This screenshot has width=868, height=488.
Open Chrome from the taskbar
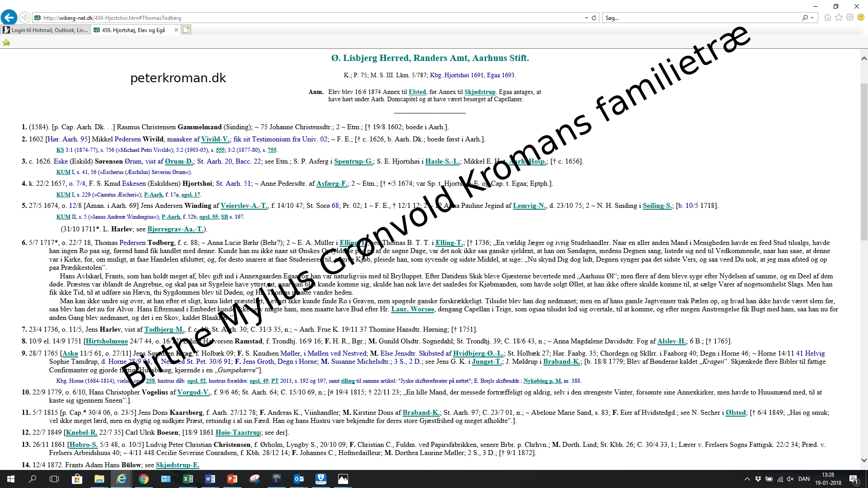coord(144,479)
